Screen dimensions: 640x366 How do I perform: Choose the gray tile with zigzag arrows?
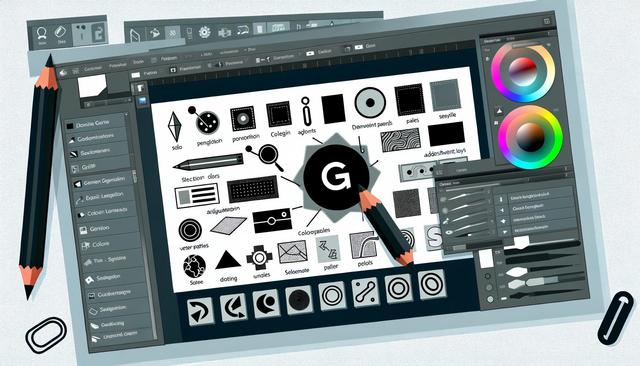328,249
